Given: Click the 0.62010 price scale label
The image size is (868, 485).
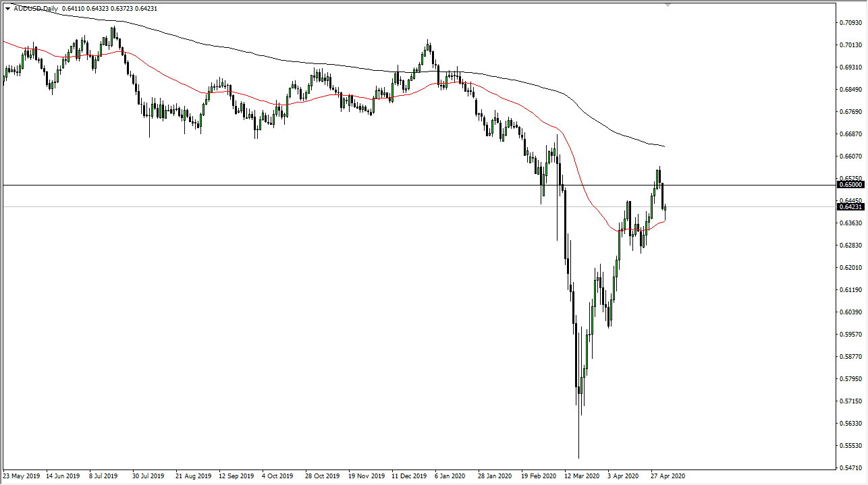Looking at the screenshot, I should [x=850, y=268].
